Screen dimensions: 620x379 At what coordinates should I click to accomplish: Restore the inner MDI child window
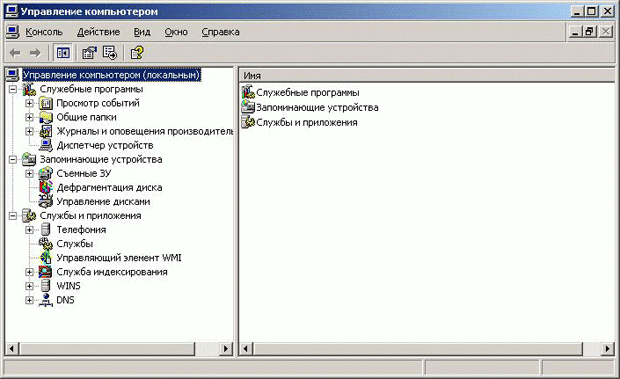pyautogui.click(x=590, y=32)
